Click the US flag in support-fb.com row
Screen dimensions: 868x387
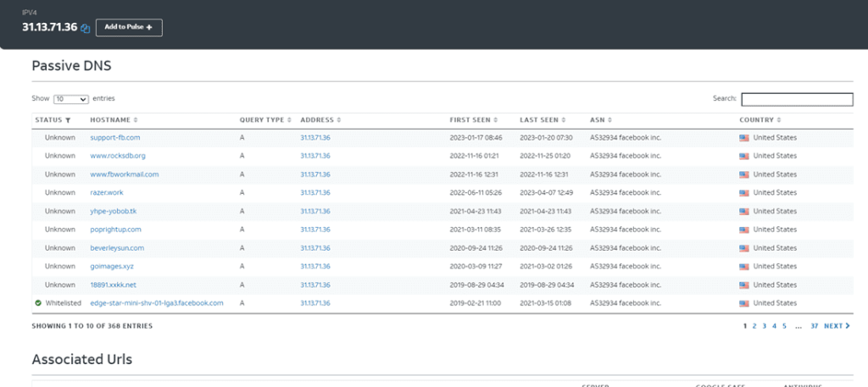click(744, 138)
